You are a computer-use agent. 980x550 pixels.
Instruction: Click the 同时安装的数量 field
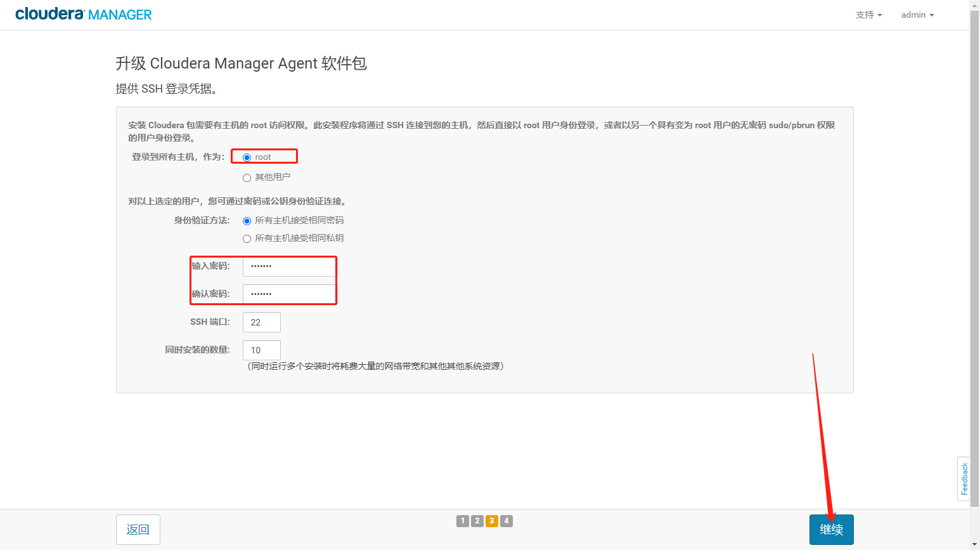[x=262, y=350]
